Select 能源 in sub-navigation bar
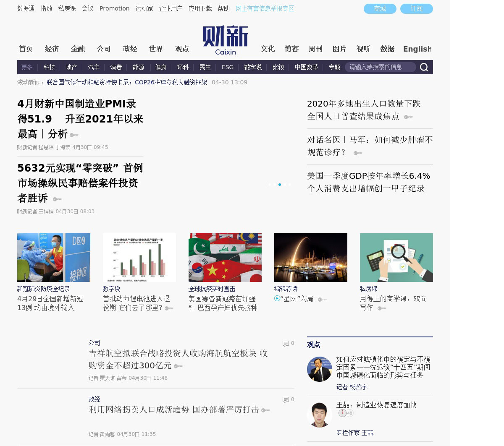Screen dimensions: 504x446 point(138,67)
